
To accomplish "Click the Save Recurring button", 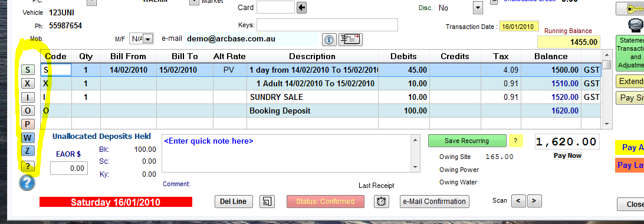I will click(x=467, y=141).
